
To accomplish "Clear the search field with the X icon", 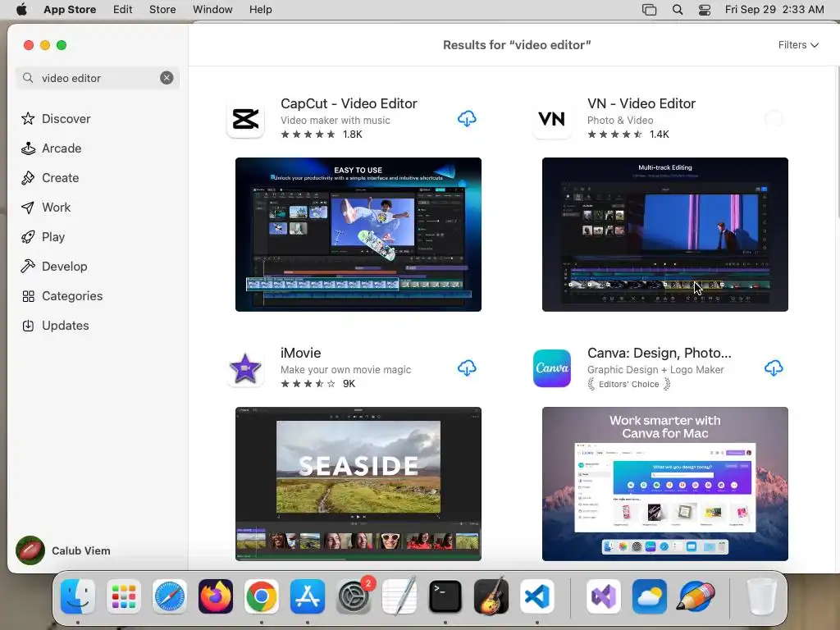I will tap(167, 78).
